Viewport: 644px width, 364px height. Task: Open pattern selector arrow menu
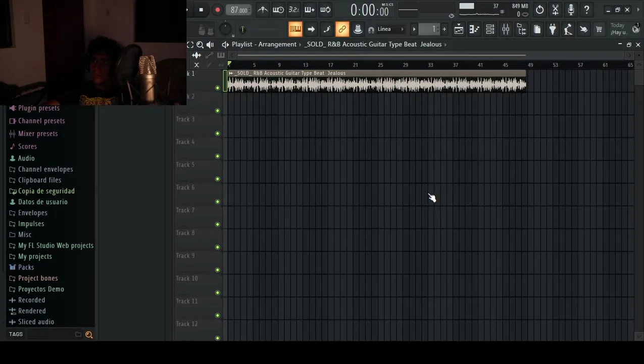[x=414, y=29]
